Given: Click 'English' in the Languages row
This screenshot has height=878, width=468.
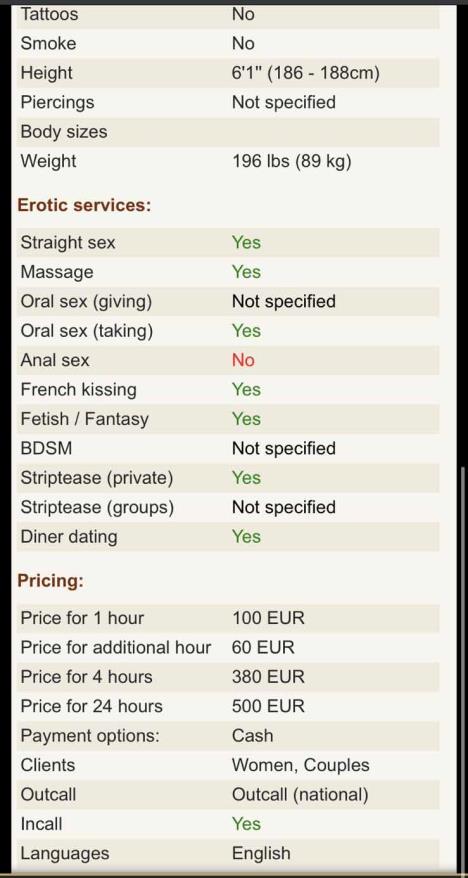Looking at the screenshot, I should tap(261, 853).
